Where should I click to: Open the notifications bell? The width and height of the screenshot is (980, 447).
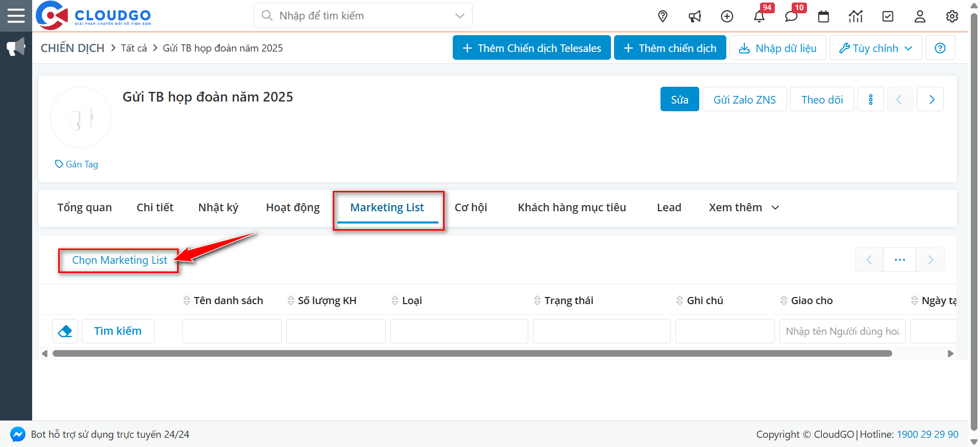click(759, 16)
